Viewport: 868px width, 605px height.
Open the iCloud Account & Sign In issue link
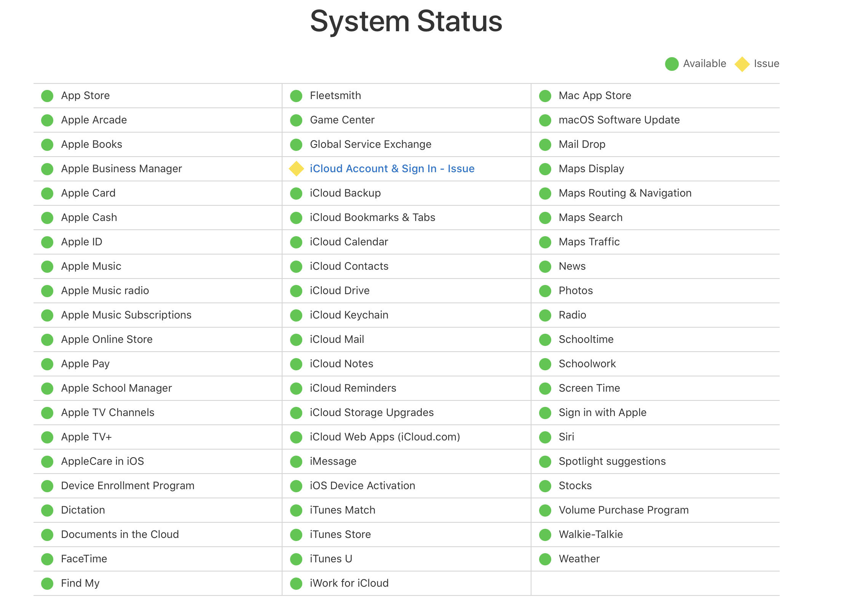392,169
